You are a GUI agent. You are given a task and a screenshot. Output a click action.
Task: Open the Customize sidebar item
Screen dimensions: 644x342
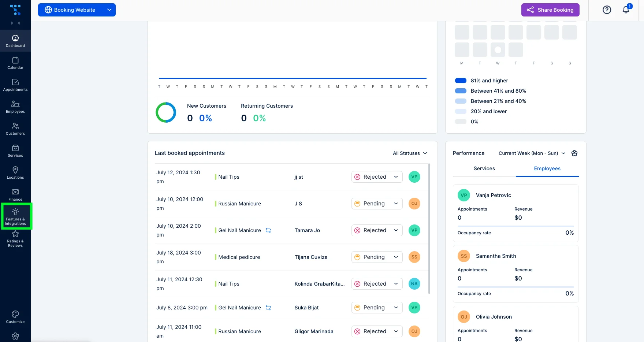(x=15, y=317)
